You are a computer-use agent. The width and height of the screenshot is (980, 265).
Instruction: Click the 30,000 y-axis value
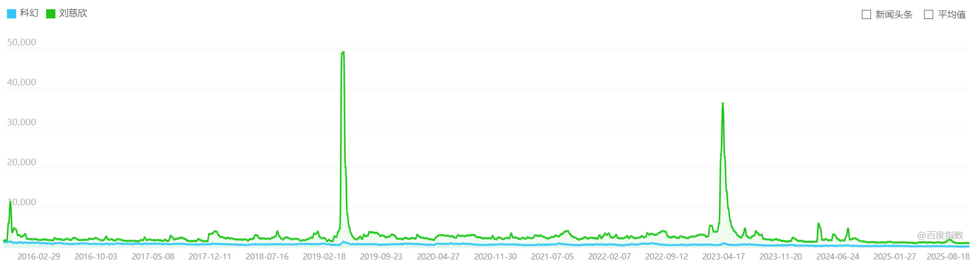[x=22, y=122]
